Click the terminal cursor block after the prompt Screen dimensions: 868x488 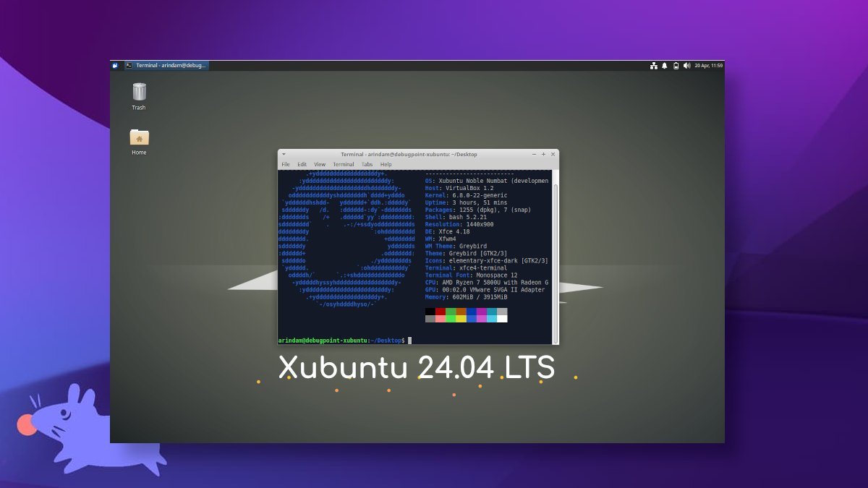click(409, 341)
